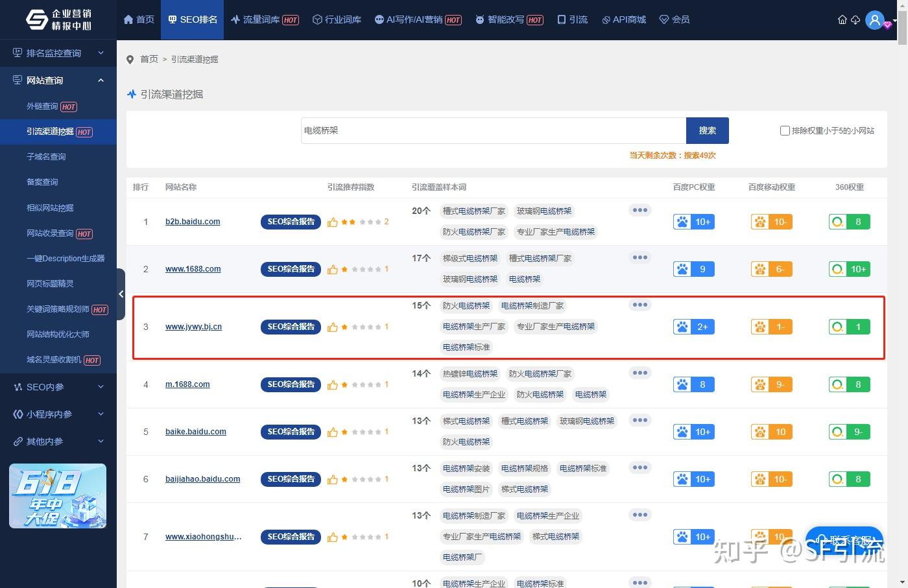Screen dimensions: 908x588
Task: Click thumbs-up icon for www.jywy.bj.cn
Action: [x=333, y=327]
